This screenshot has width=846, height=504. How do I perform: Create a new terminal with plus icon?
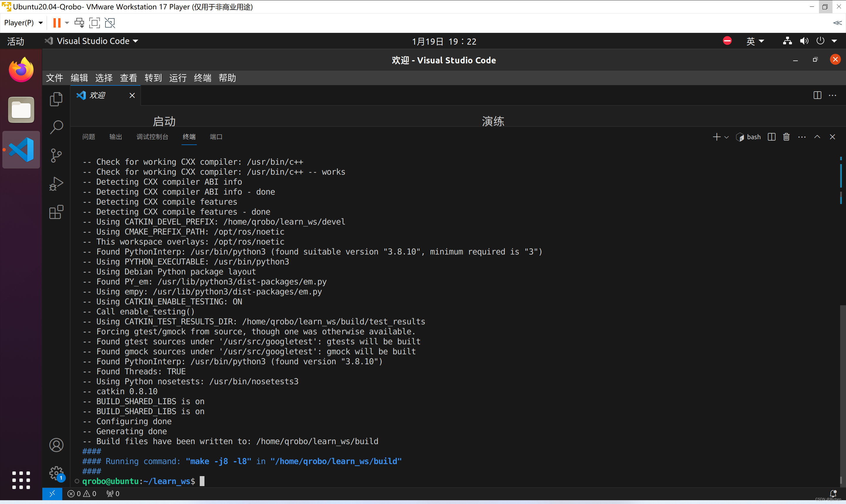click(716, 137)
